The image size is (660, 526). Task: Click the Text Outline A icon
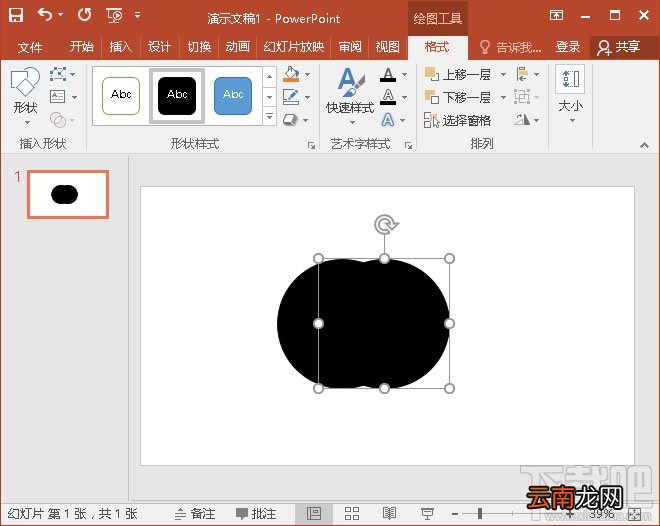pos(388,97)
